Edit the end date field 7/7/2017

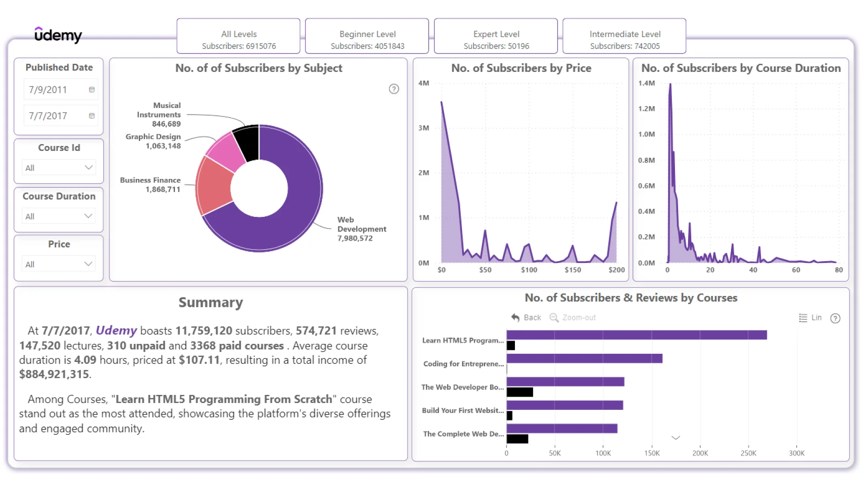tap(60, 116)
